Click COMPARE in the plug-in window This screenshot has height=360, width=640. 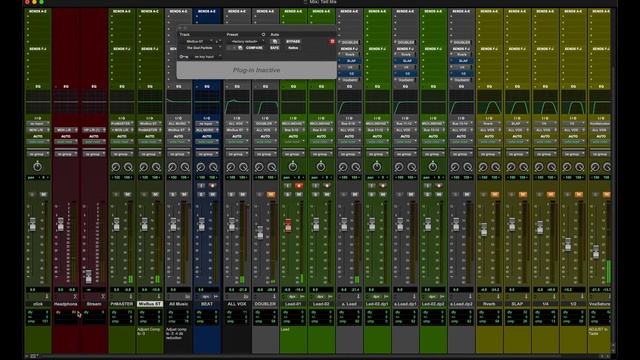tap(255, 48)
